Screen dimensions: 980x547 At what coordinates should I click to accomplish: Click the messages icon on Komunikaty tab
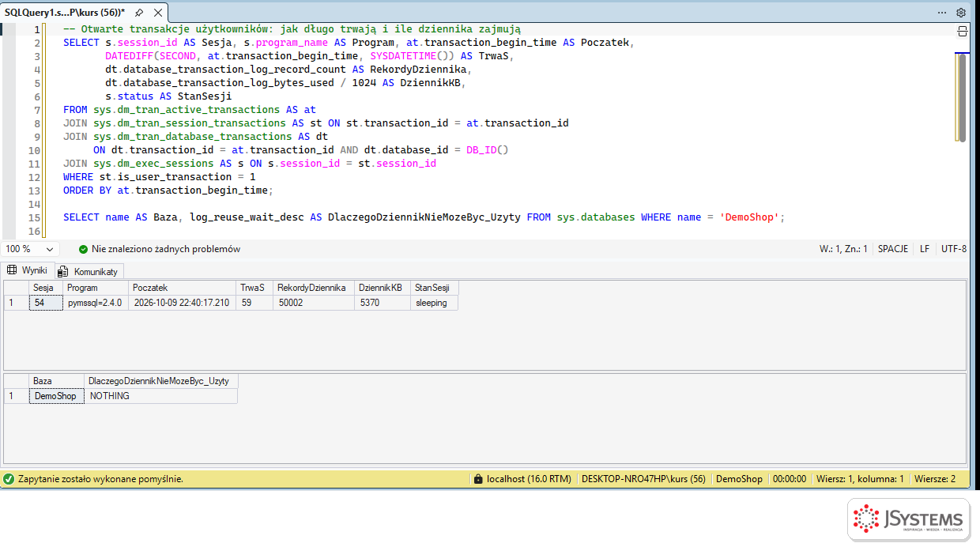[62, 271]
